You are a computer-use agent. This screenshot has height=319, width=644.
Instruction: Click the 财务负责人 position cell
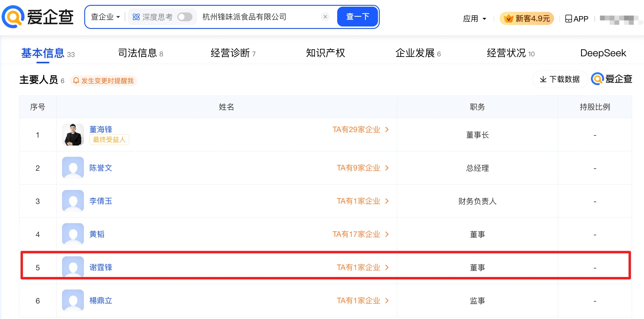click(x=477, y=201)
